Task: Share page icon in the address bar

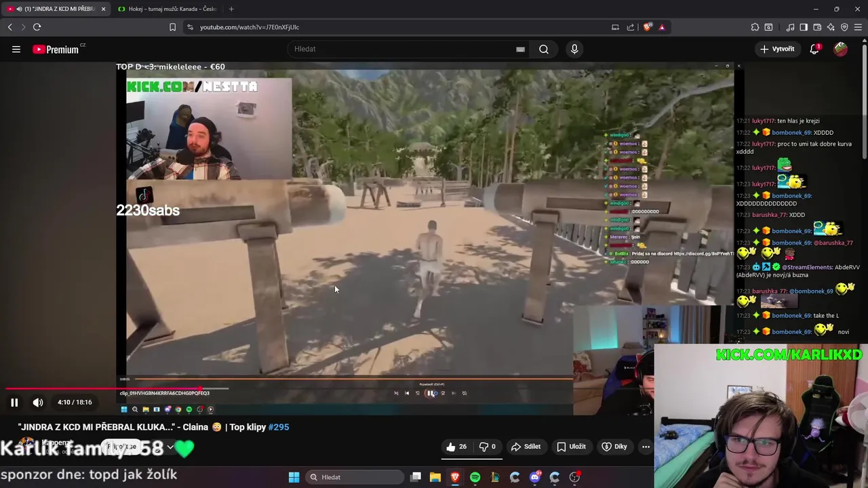Action: pyautogui.click(x=631, y=27)
